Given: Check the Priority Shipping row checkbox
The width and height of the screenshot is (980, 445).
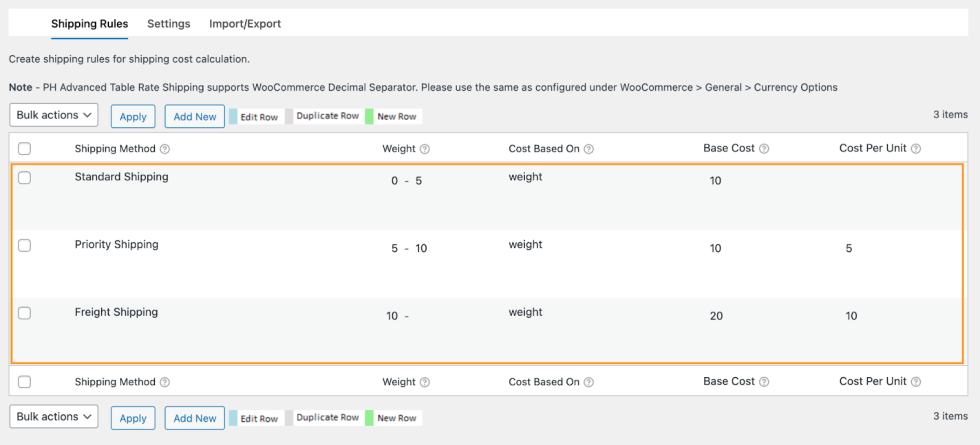Looking at the screenshot, I should (25, 245).
